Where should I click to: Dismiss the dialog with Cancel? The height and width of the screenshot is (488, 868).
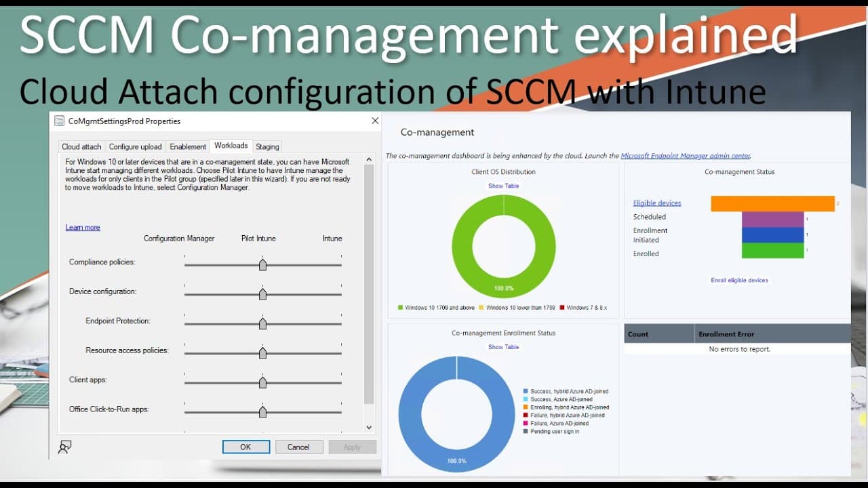(298, 447)
